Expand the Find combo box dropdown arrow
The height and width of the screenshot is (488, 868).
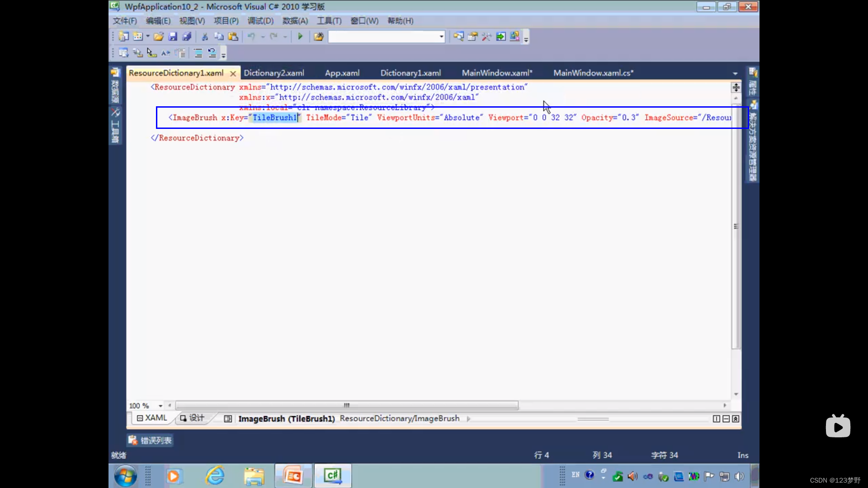click(442, 37)
